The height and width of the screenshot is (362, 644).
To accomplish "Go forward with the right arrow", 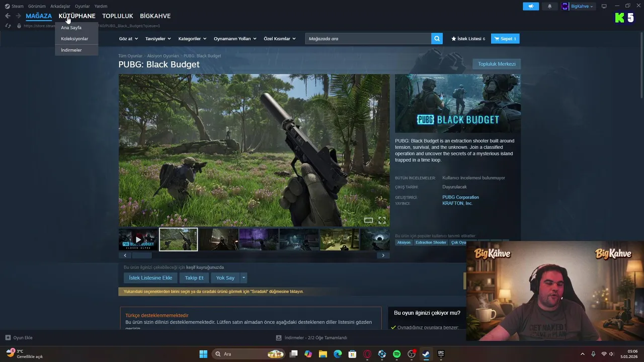I will coord(18,16).
